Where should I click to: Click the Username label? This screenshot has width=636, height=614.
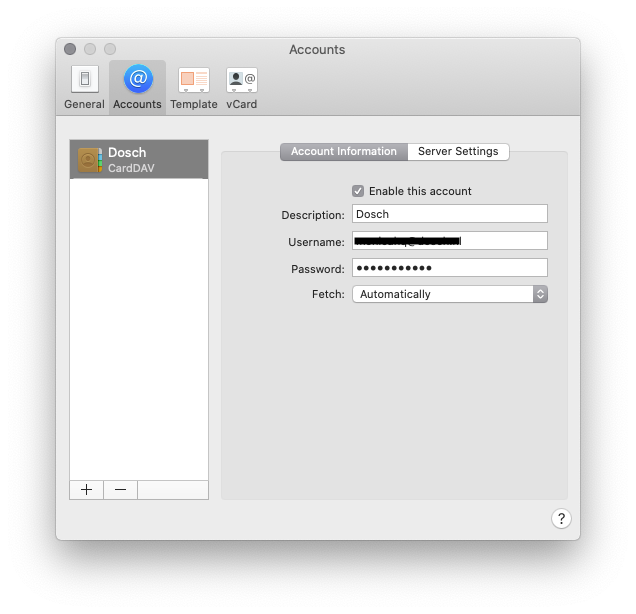[316, 242]
